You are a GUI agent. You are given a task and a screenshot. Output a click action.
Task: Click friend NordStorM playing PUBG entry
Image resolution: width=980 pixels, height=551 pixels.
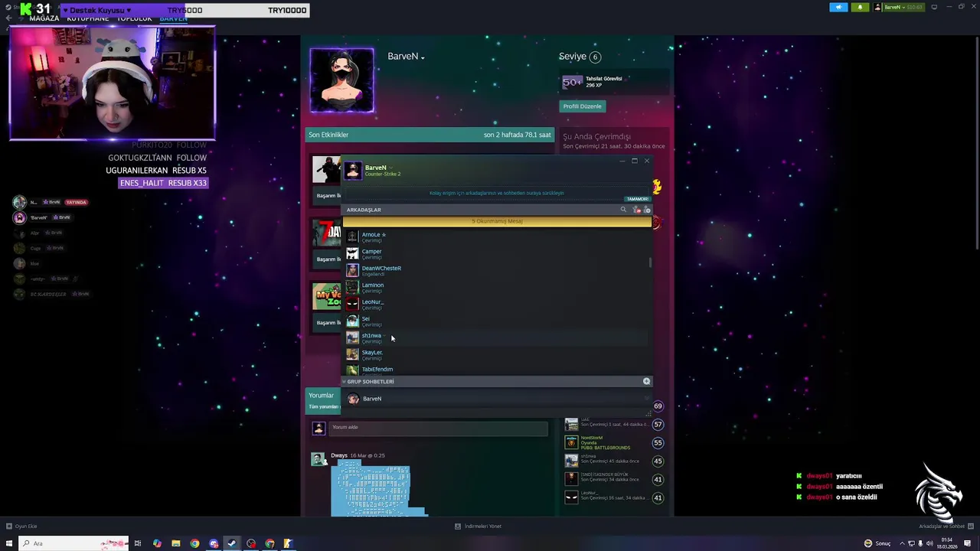click(605, 442)
